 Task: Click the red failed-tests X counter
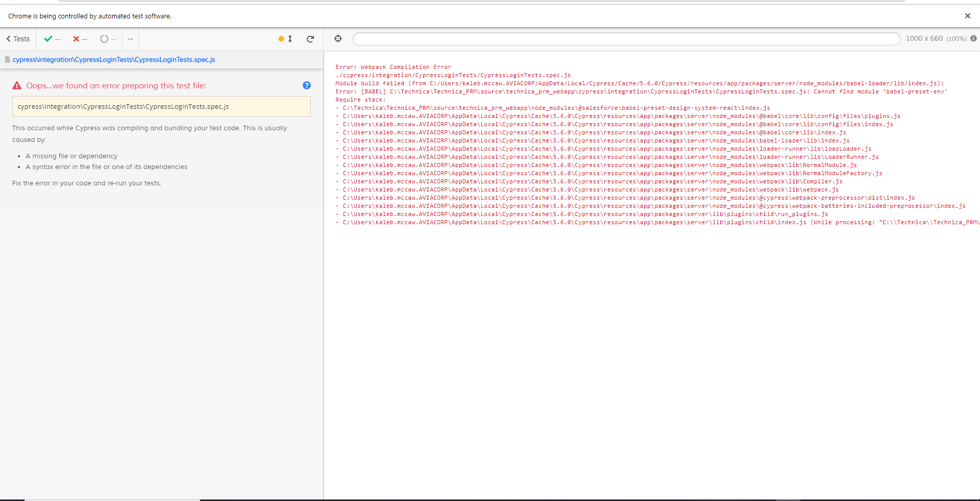tap(80, 39)
